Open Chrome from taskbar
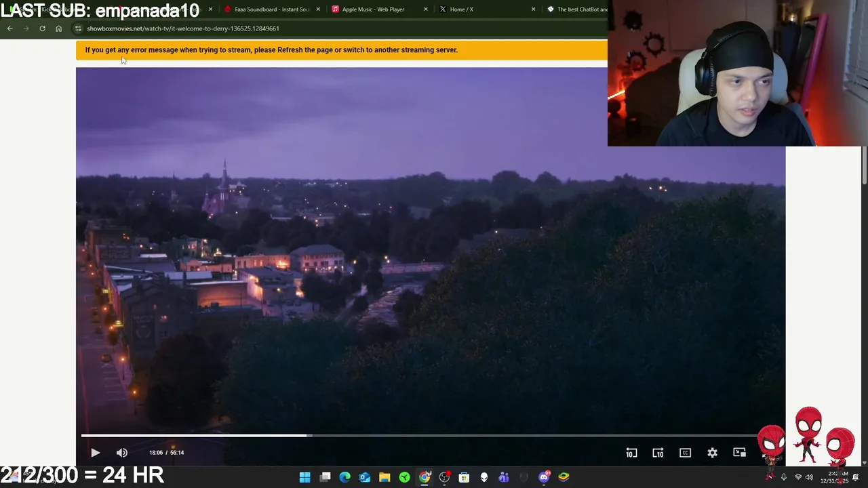Screen dimensions: 868x488 tap(425, 477)
